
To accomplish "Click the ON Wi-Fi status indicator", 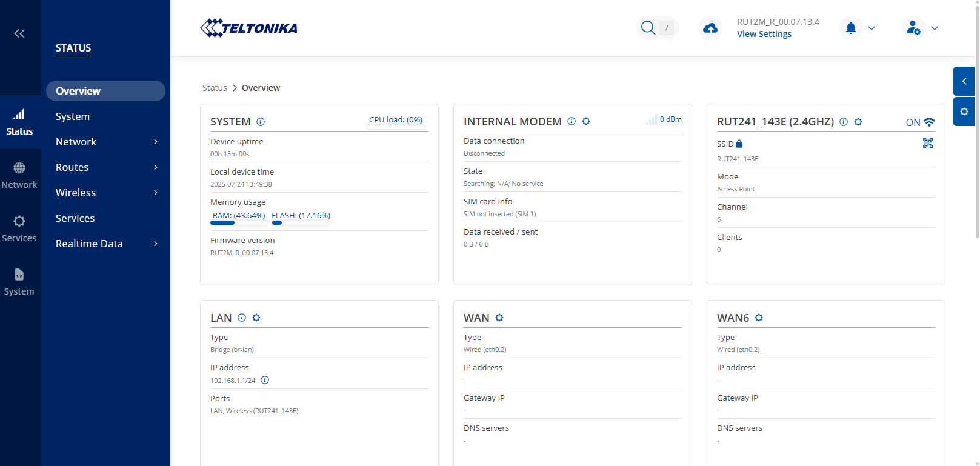I will 920,122.
